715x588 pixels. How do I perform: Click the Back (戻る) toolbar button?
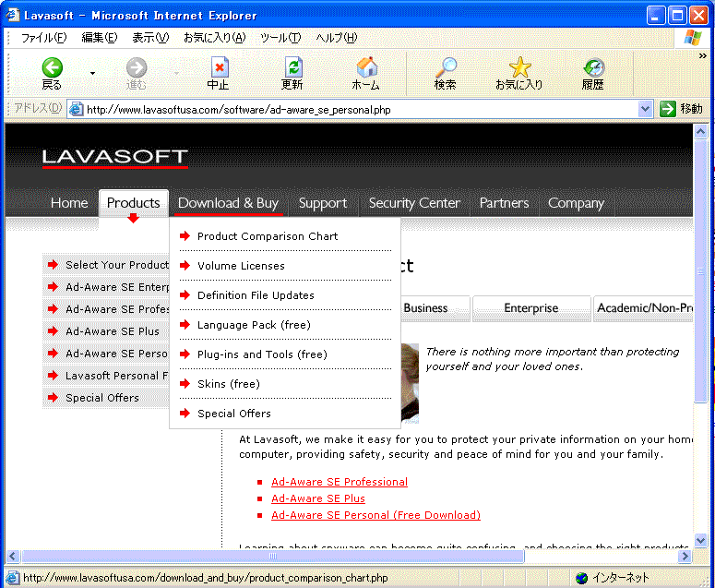(x=52, y=73)
